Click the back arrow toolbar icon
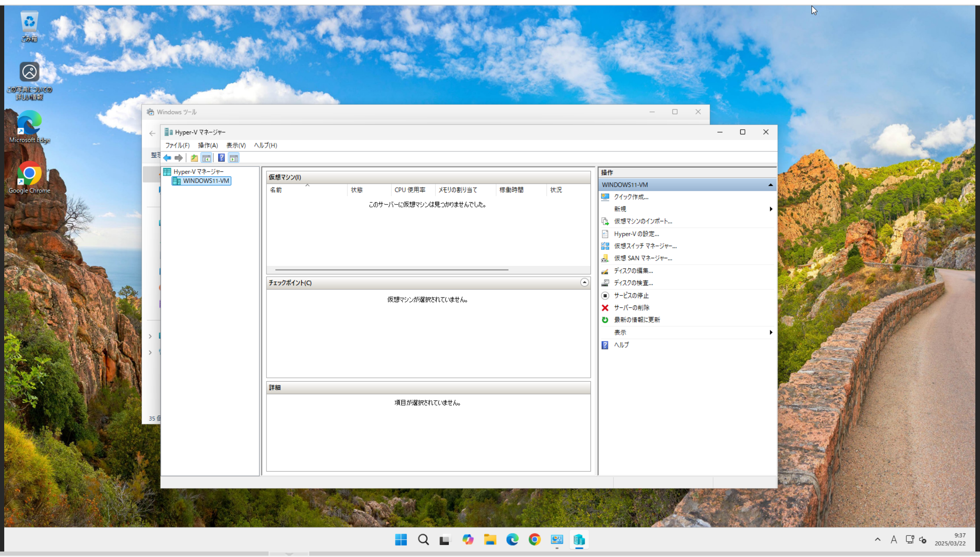 167,158
